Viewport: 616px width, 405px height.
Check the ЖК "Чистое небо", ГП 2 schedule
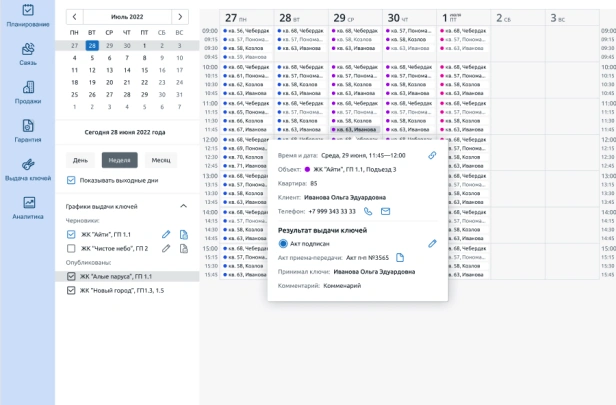[x=71, y=248]
